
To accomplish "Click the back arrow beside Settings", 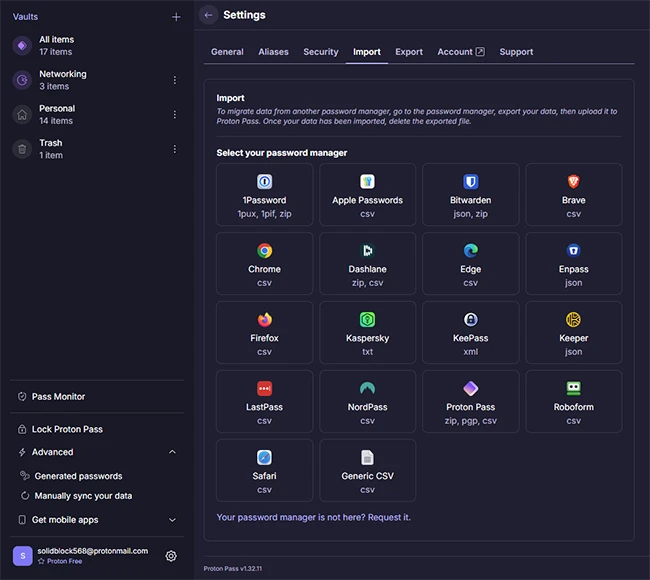I will point(208,15).
